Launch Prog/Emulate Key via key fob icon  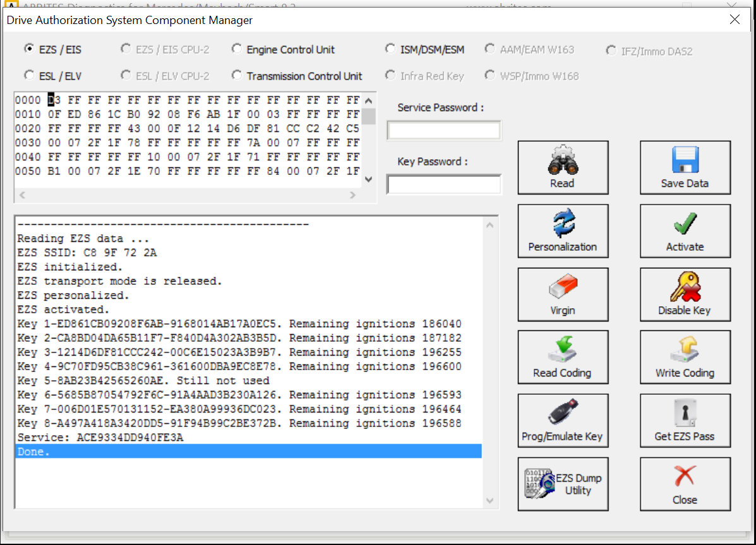561,414
